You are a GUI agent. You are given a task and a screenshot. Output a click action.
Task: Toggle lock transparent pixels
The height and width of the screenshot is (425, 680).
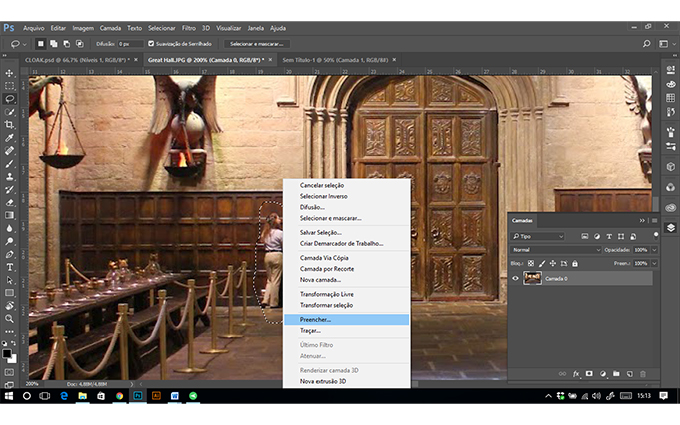531,263
